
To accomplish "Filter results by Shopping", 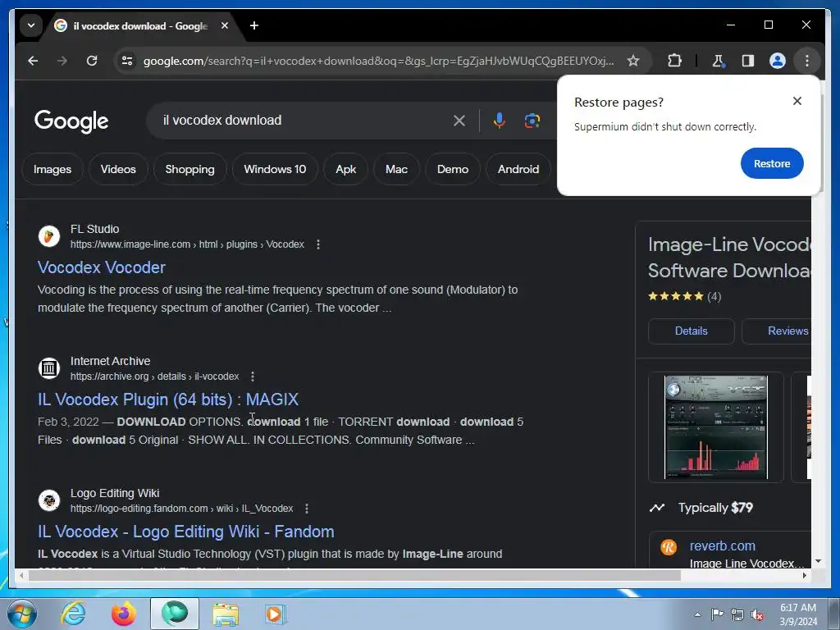I will (189, 169).
